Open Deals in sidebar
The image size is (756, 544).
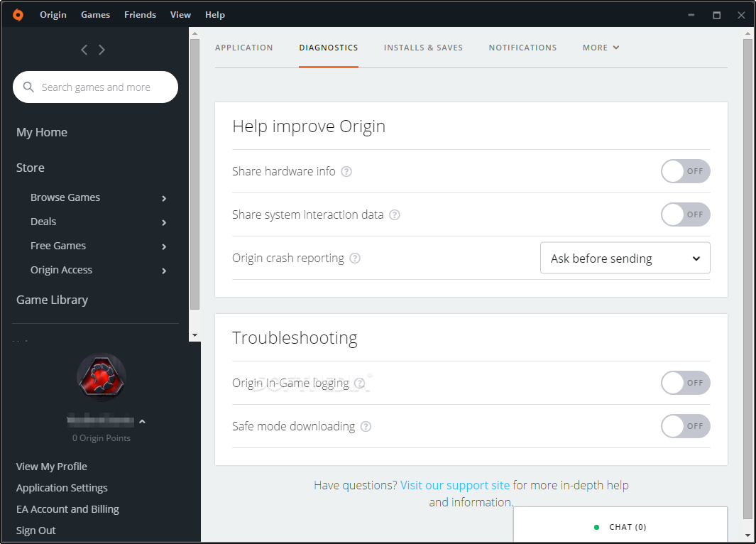coord(43,222)
